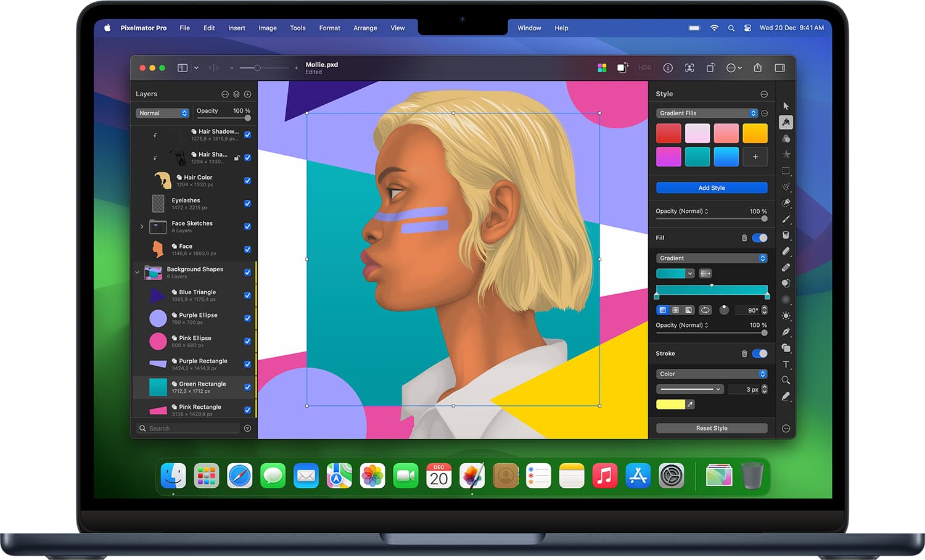Open the Normal blend mode dropdown
Screen dimensions: 925x560
tap(163, 113)
